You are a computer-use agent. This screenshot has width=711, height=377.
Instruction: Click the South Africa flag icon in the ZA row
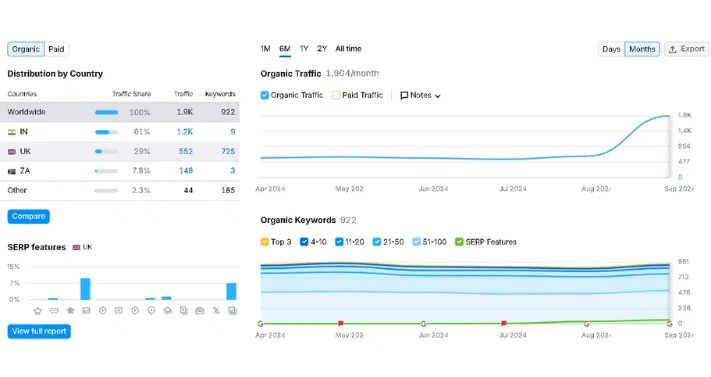click(x=12, y=171)
